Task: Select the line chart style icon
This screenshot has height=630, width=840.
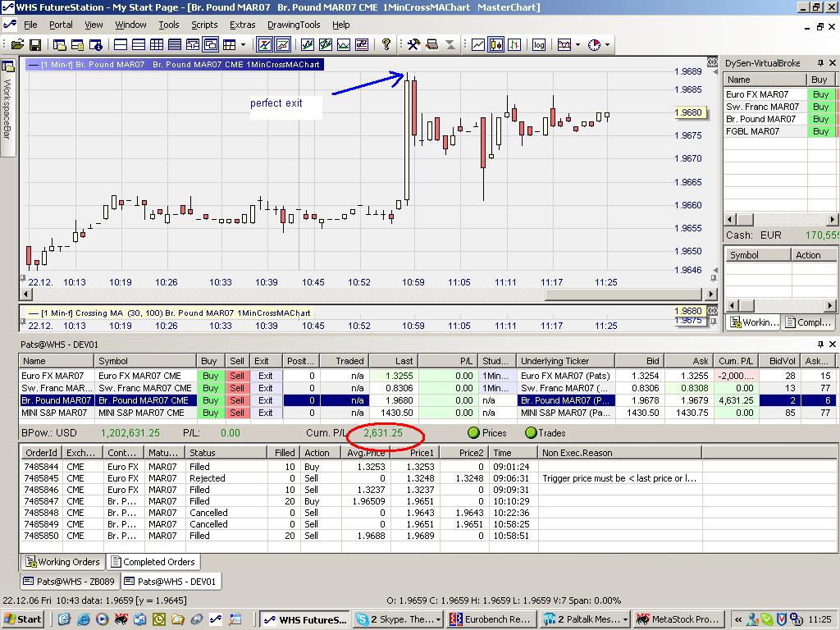Action: tap(478, 44)
